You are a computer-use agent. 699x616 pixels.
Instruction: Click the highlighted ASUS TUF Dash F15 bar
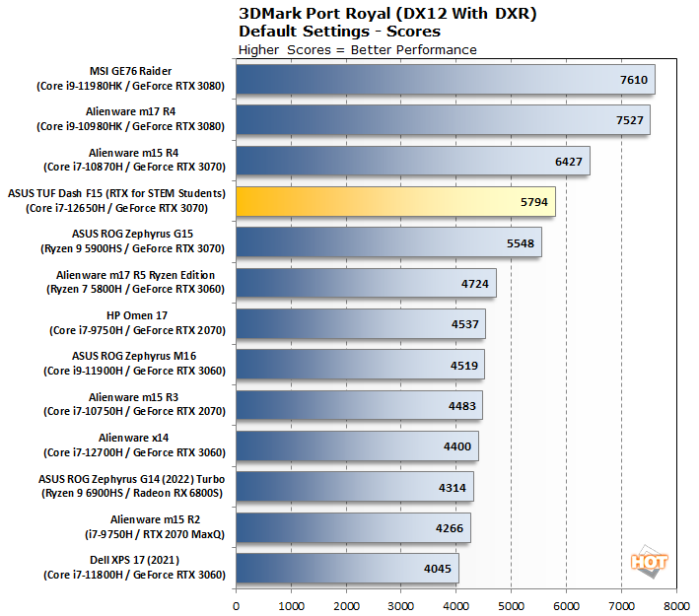point(396,202)
